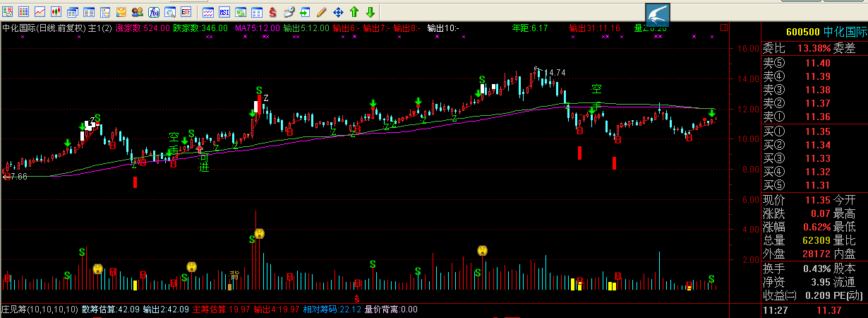Click the 主筹估算:19.97 readout
Viewport: 868px width, 318px height.
click(x=222, y=310)
